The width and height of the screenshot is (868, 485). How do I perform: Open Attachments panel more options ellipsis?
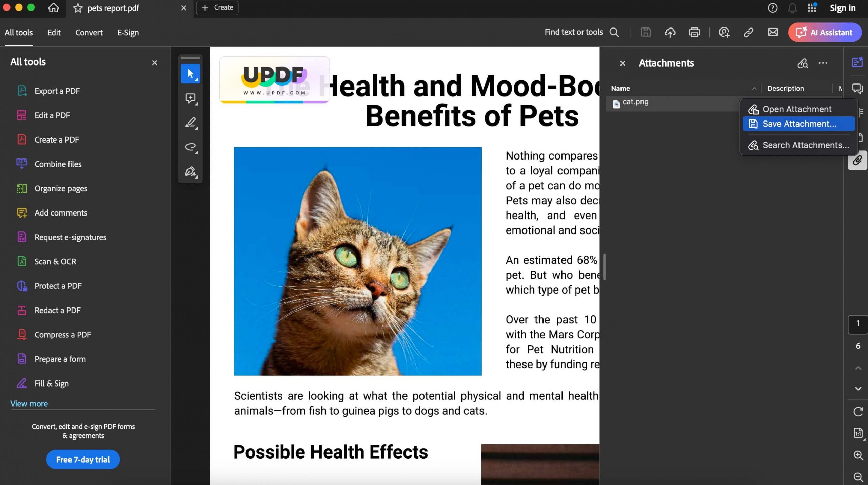click(x=823, y=63)
